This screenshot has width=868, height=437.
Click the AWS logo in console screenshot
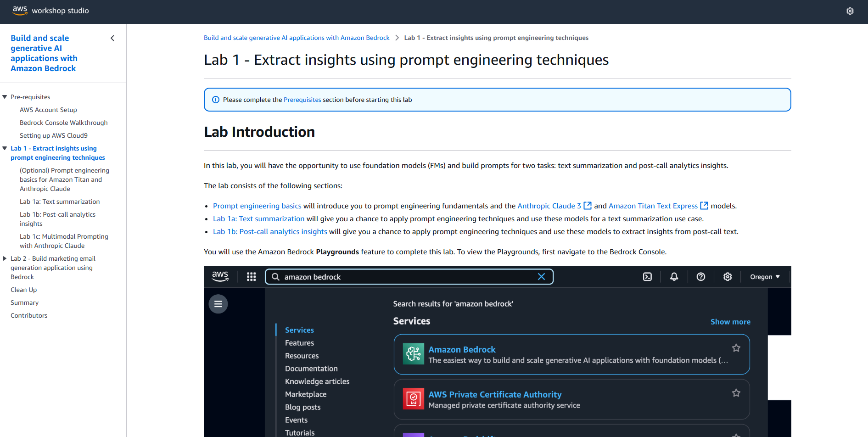pos(220,276)
